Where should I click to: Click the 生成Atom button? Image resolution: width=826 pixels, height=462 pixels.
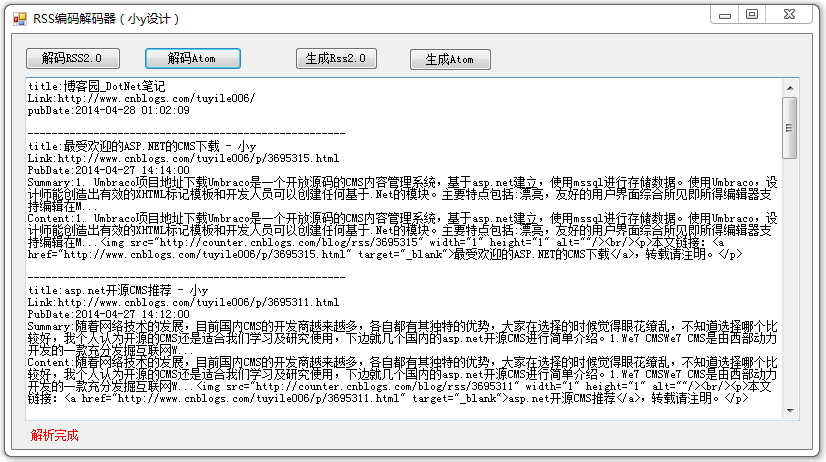(x=450, y=60)
